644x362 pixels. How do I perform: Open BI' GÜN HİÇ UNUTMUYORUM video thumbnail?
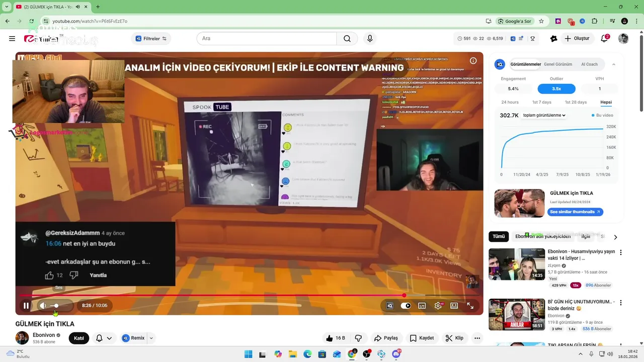click(517, 315)
